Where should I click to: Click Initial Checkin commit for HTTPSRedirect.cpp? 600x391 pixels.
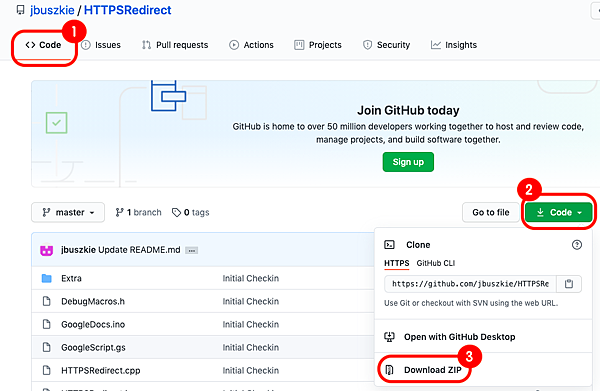tap(251, 370)
